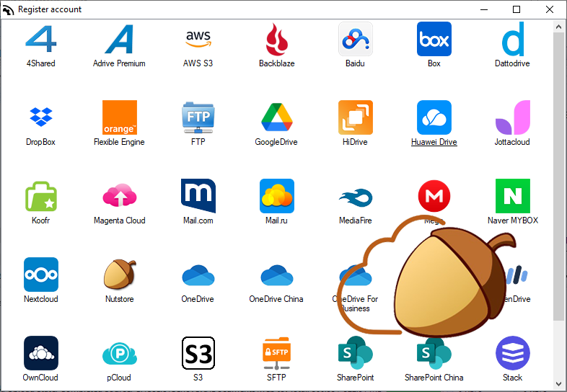Choose the OneDrive China icon
Screen dimensions: 567x392
pos(276,275)
